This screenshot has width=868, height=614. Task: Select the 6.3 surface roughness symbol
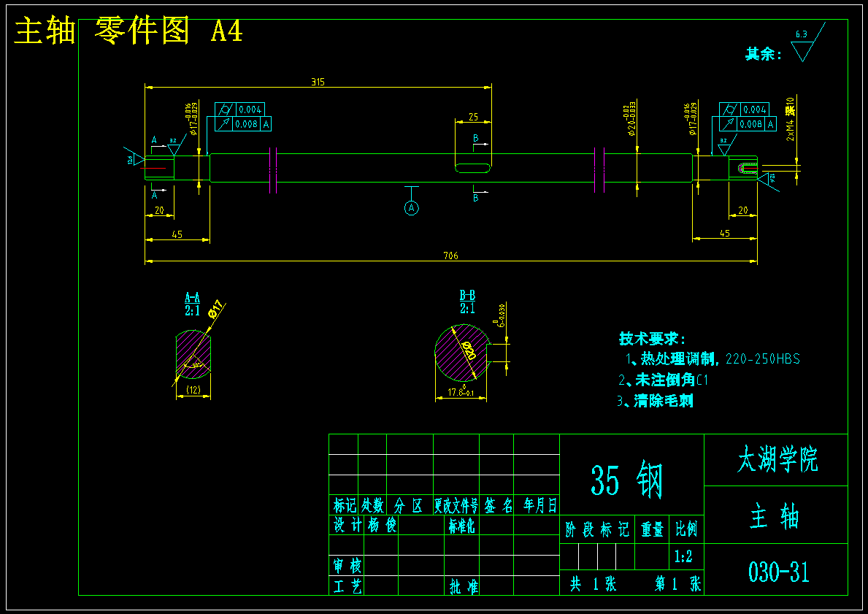click(x=807, y=42)
